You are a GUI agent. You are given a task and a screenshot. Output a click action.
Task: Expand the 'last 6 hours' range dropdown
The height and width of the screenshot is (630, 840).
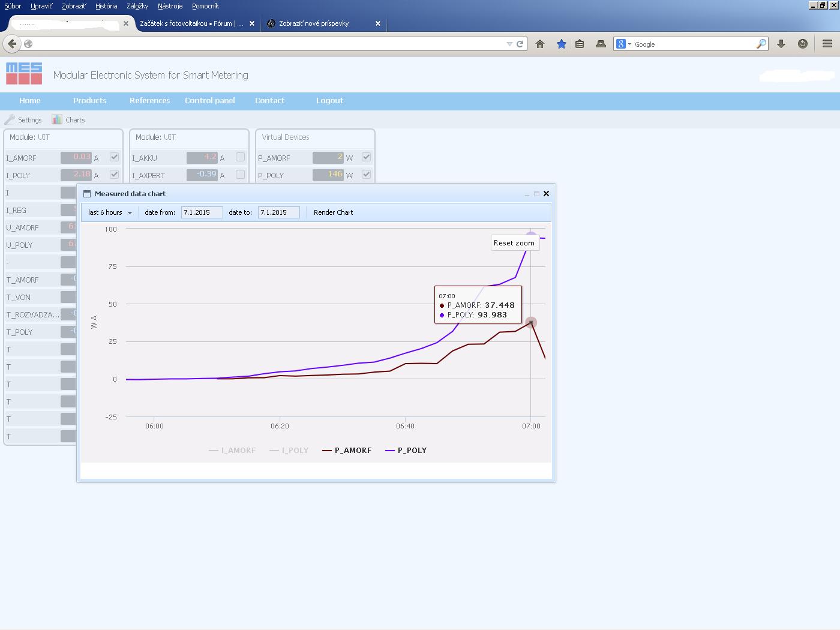coord(110,212)
